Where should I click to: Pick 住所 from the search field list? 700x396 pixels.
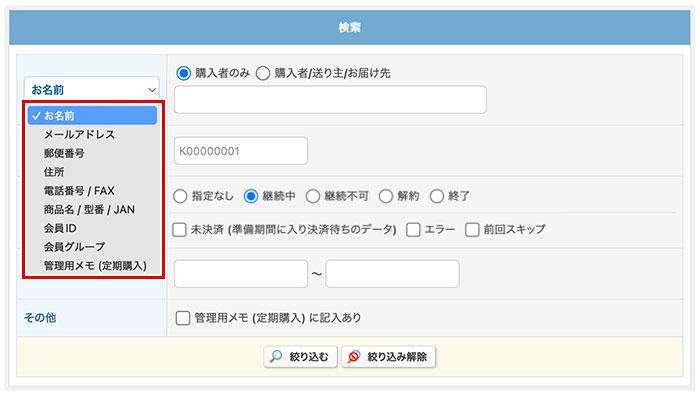(54, 172)
